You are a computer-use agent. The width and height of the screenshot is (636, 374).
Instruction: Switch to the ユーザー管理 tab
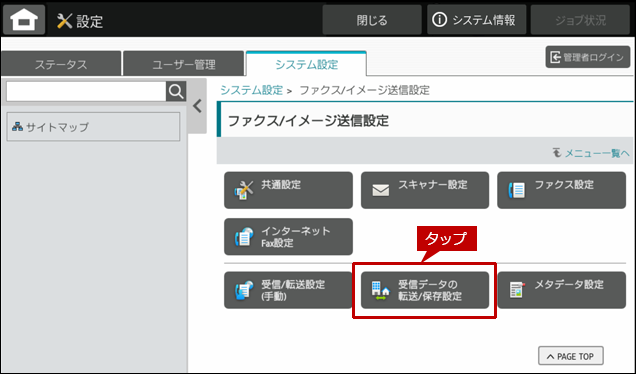pos(184,64)
